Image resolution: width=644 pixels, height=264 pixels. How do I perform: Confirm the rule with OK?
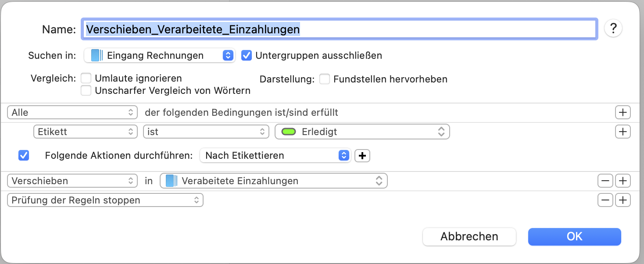pyautogui.click(x=574, y=237)
